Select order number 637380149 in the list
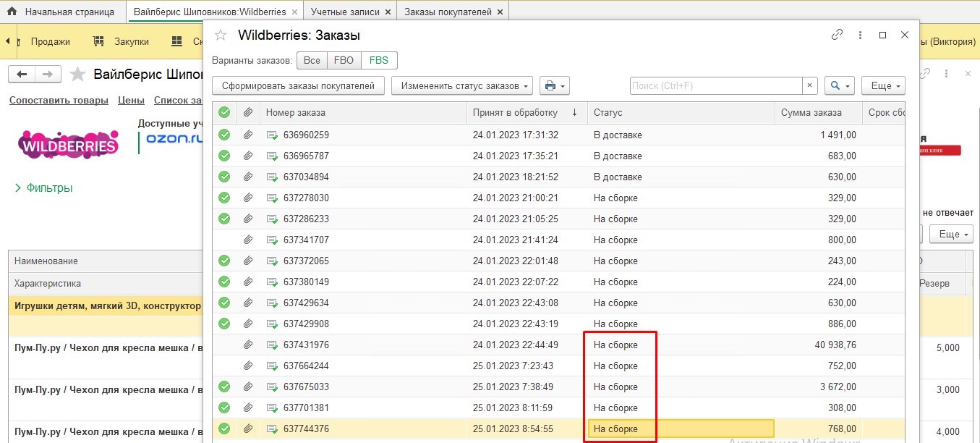980x443 pixels. click(x=306, y=282)
